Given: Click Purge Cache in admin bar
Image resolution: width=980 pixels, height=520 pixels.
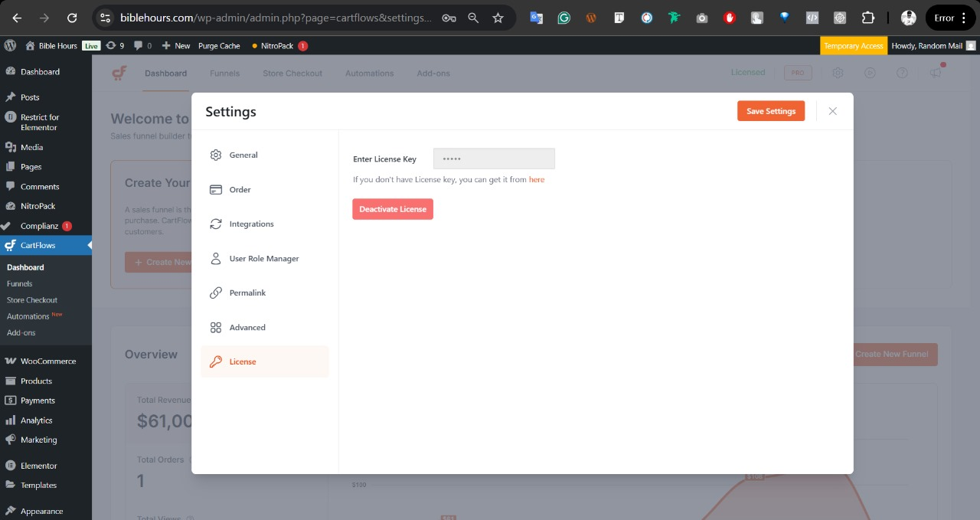Looking at the screenshot, I should tap(219, 46).
